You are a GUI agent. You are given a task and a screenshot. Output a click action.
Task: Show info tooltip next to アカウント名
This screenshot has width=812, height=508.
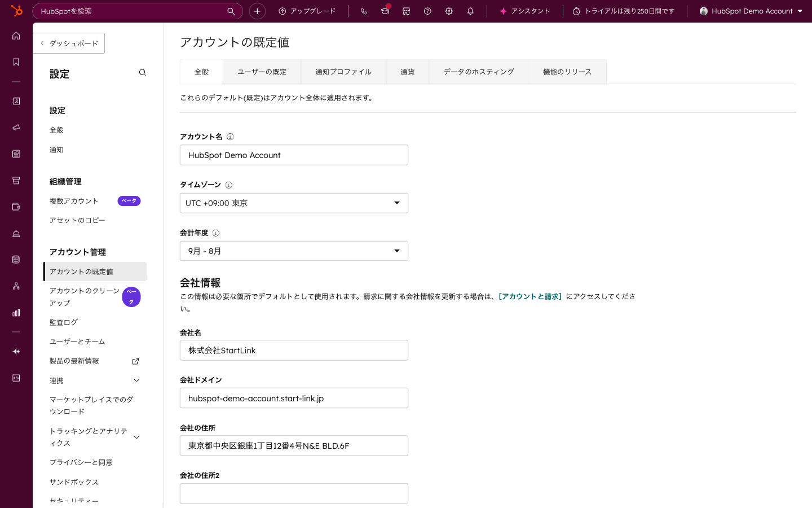tap(230, 137)
